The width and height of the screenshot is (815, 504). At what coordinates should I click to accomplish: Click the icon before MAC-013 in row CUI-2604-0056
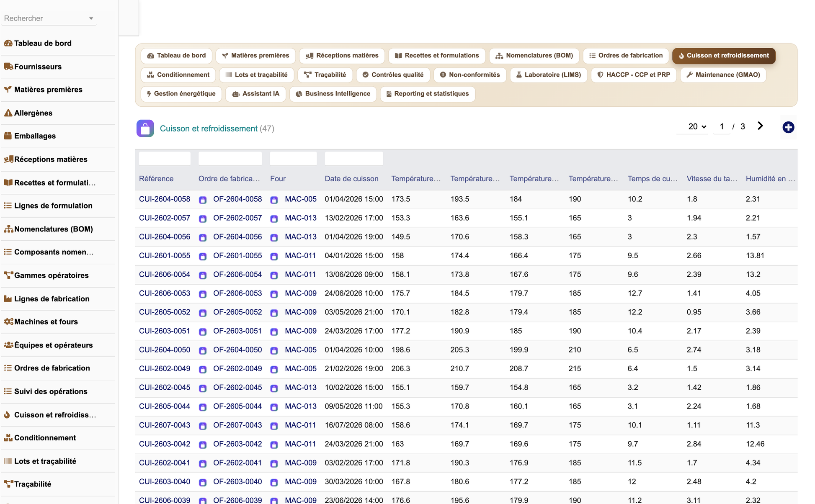(274, 237)
